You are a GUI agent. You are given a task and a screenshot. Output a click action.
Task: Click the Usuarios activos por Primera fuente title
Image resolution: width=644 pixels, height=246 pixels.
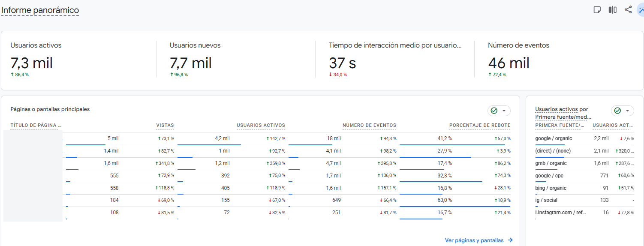pyautogui.click(x=563, y=113)
